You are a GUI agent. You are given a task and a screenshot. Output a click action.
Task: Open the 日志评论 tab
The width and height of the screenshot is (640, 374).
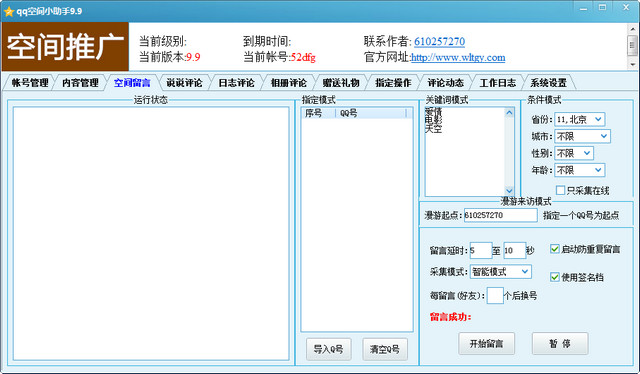[236, 83]
